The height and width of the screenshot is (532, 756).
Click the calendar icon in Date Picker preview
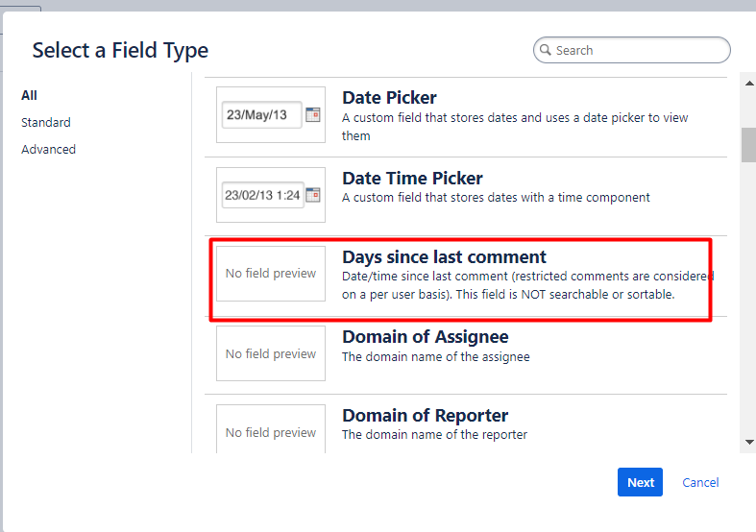click(313, 114)
